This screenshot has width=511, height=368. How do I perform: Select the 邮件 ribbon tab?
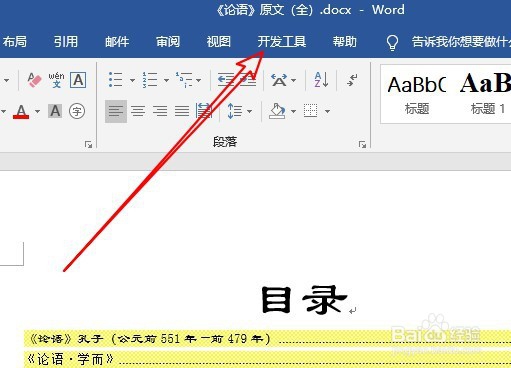[117, 42]
